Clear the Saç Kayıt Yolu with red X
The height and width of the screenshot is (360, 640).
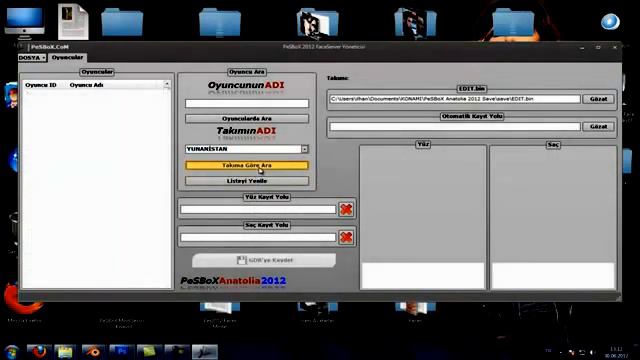coord(346,237)
